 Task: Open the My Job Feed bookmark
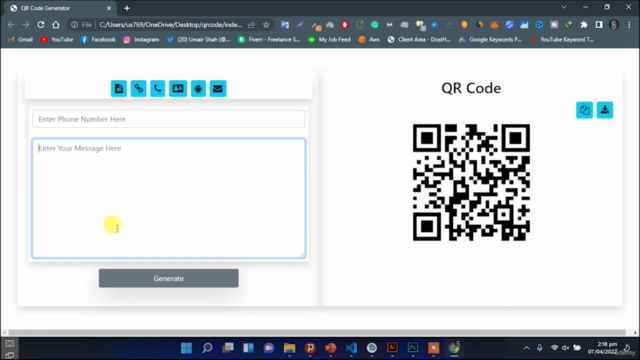click(x=329, y=40)
